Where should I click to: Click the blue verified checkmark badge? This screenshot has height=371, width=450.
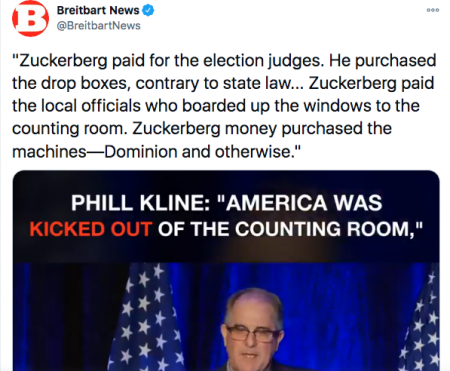tap(148, 10)
